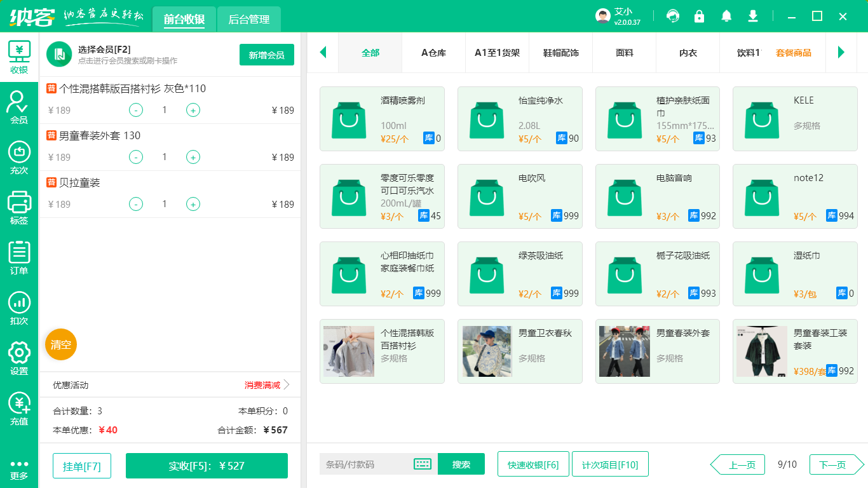Screen dimensions: 868x488
Task: Select the 个性混搭韩版百搭衬衫 product thumbnail
Action: pyautogui.click(x=349, y=351)
